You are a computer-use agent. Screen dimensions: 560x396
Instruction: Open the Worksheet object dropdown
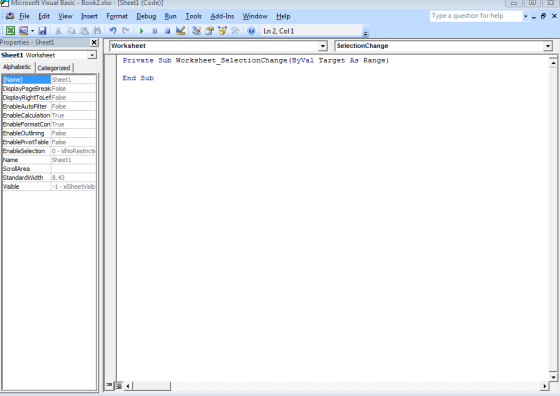tap(322, 46)
